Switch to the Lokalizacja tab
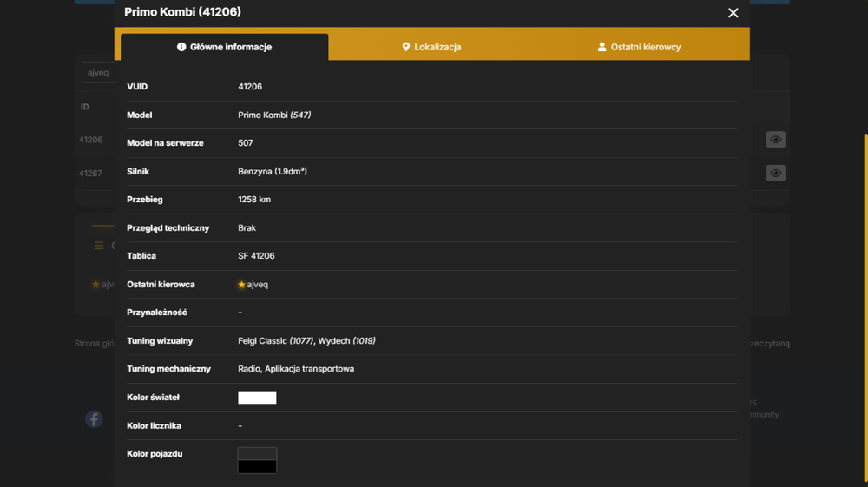This screenshot has height=487, width=868. point(431,47)
